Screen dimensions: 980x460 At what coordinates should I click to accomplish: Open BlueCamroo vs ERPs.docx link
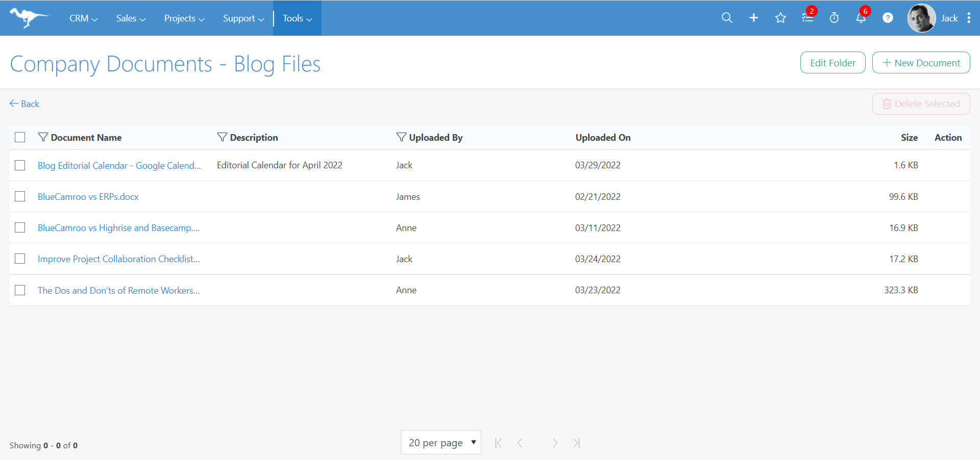pos(88,196)
